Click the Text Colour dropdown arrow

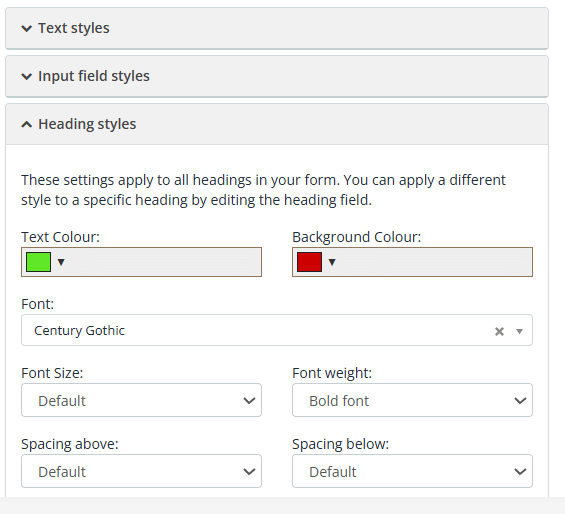[61, 262]
